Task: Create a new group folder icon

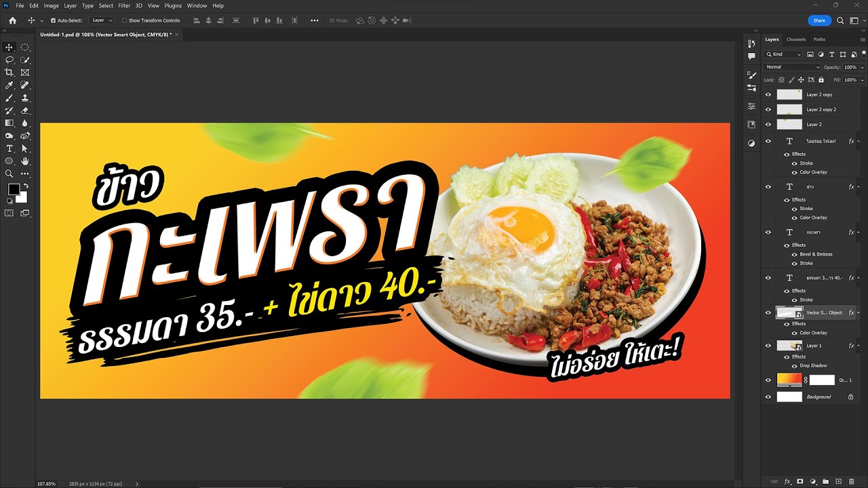Action: click(826, 481)
